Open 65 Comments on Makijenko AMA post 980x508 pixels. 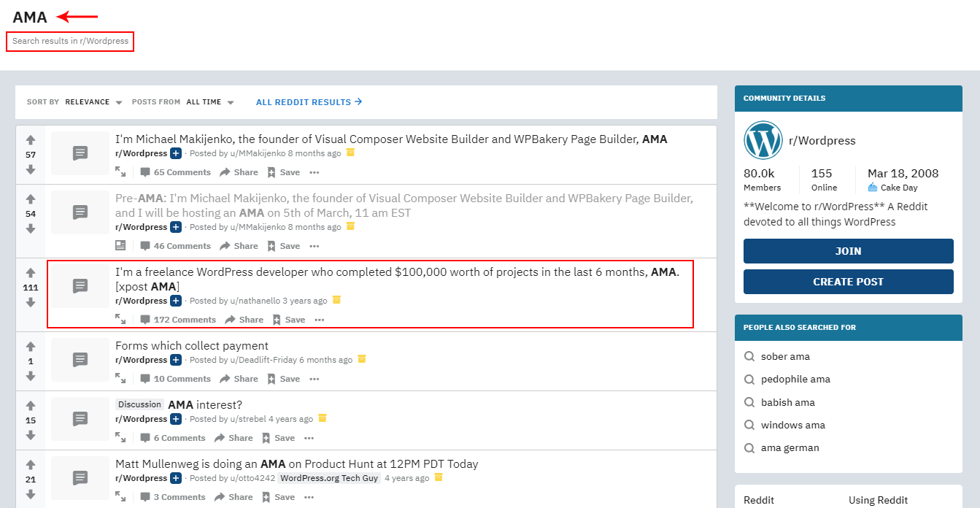175,172
